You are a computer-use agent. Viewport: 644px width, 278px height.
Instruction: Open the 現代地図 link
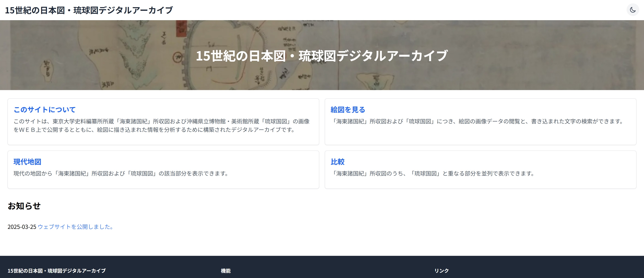27,162
